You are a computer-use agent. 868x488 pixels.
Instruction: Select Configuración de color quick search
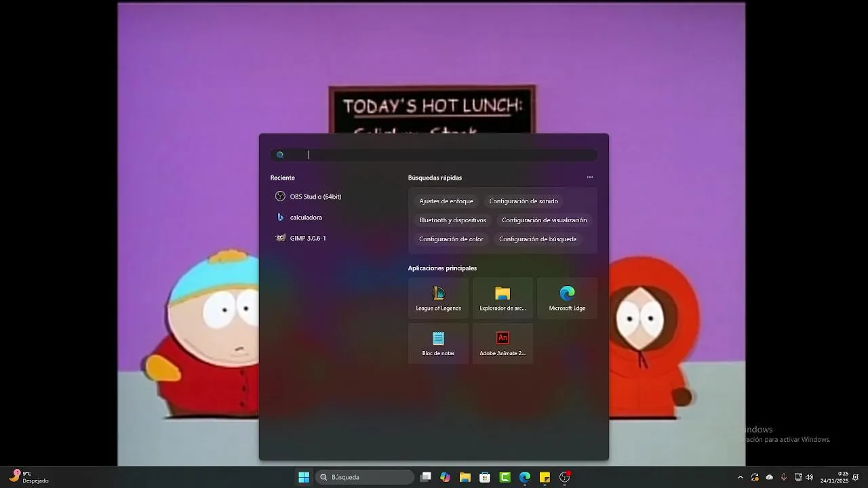(451, 239)
